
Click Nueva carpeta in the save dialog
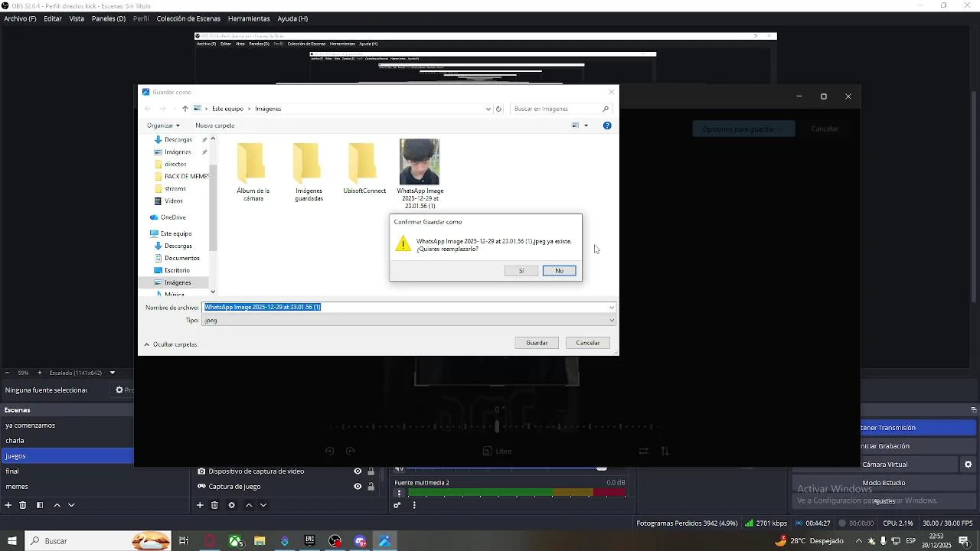coord(214,126)
